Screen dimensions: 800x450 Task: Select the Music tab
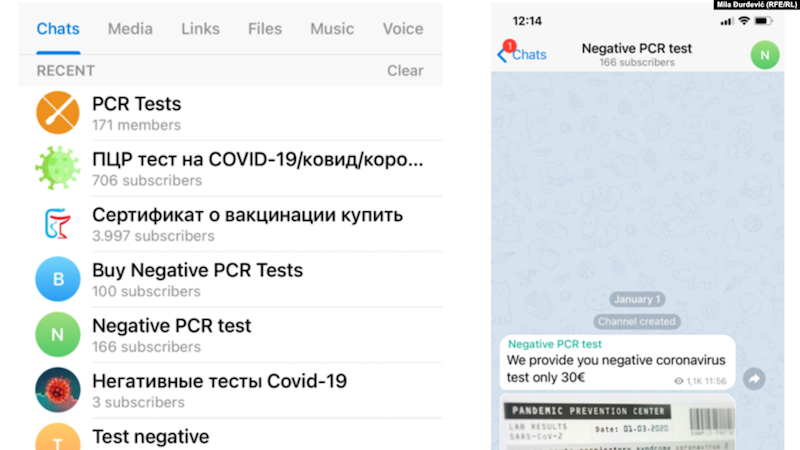(332, 29)
